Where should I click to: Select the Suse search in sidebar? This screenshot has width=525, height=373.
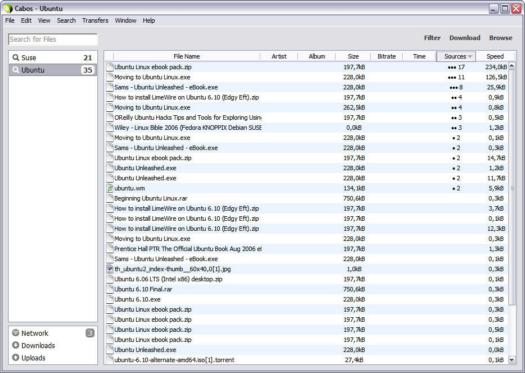click(53, 57)
